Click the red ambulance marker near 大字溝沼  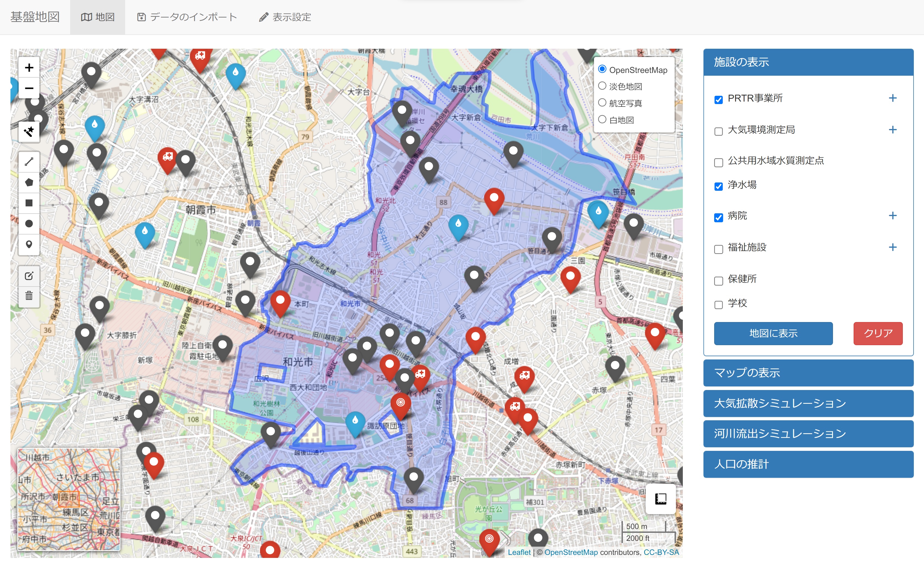[x=168, y=160]
